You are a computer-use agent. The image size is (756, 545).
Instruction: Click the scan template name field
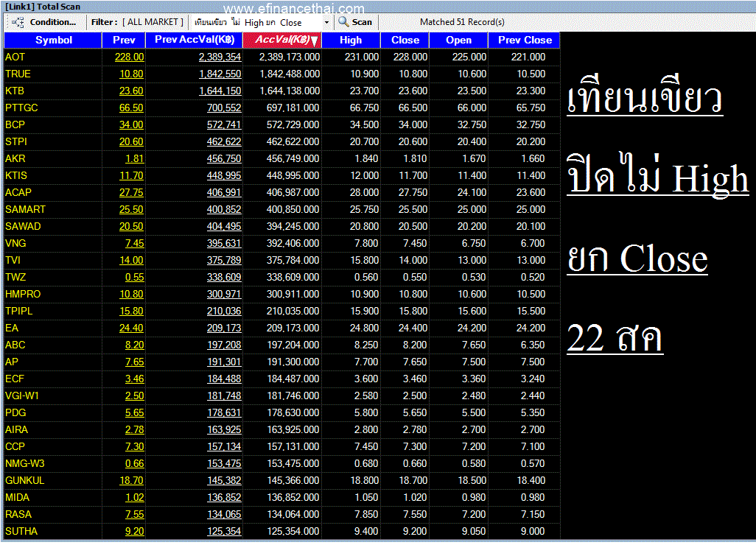pos(257,23)
